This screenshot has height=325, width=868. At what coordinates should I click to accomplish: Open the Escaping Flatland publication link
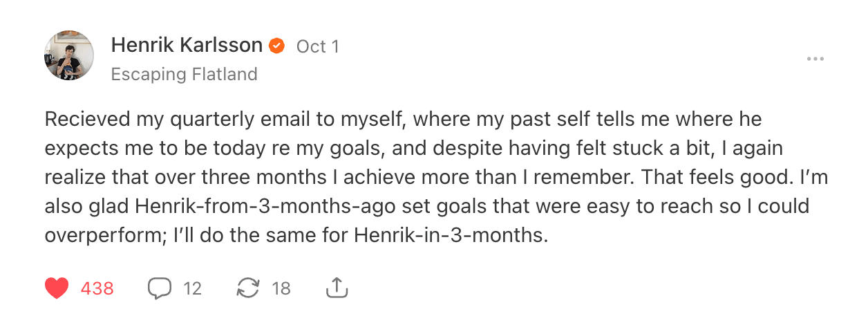[x=184, y=74]
